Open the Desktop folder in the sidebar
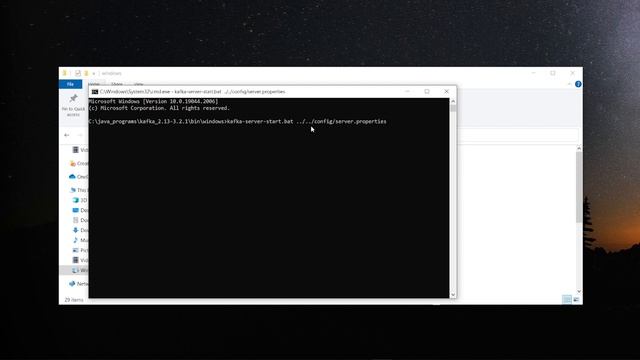The height and width of the screenshot is (360, 640). pos(80,210)
